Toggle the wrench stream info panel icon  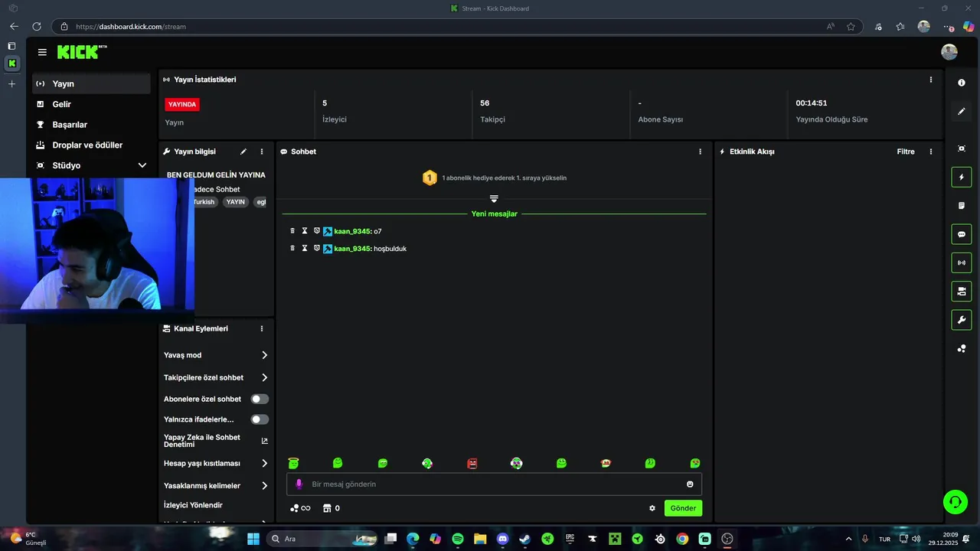pos(962,319)
